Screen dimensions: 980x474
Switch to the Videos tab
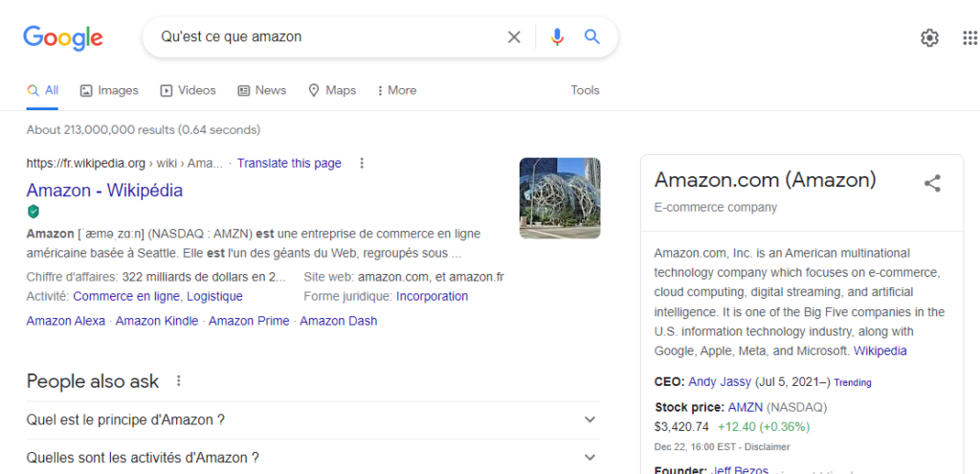(189, 91)
